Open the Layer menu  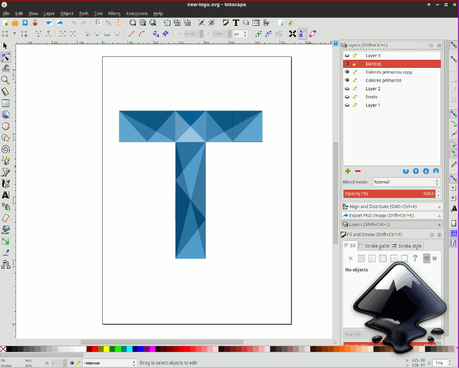point(49,14)
